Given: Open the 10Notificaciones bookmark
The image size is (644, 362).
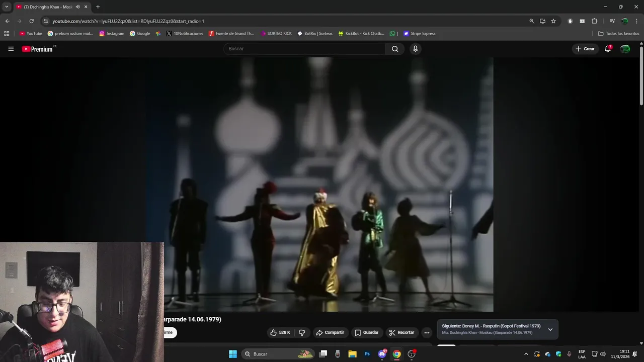Looking at the screenshot, I should click(x=185, y=34).
